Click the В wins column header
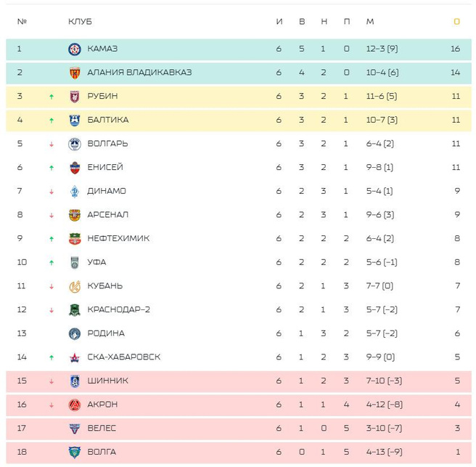 click(x=302, y=22)
